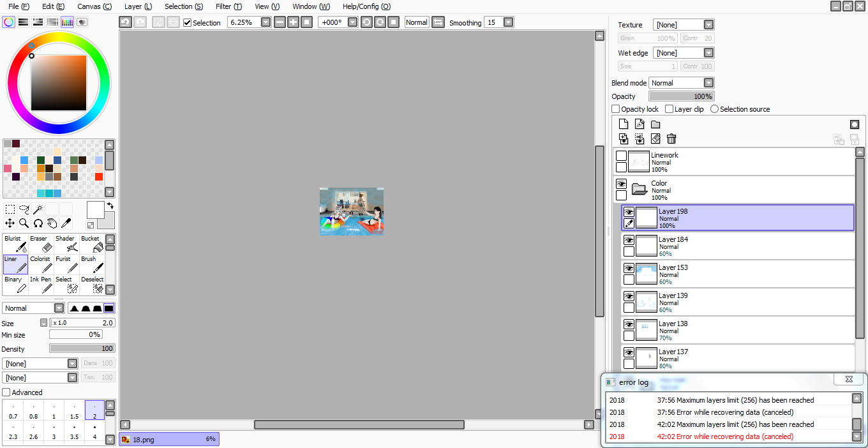The image size is (868, 448).
Task: Open the Texture dropdown
Action: point(708,25)
